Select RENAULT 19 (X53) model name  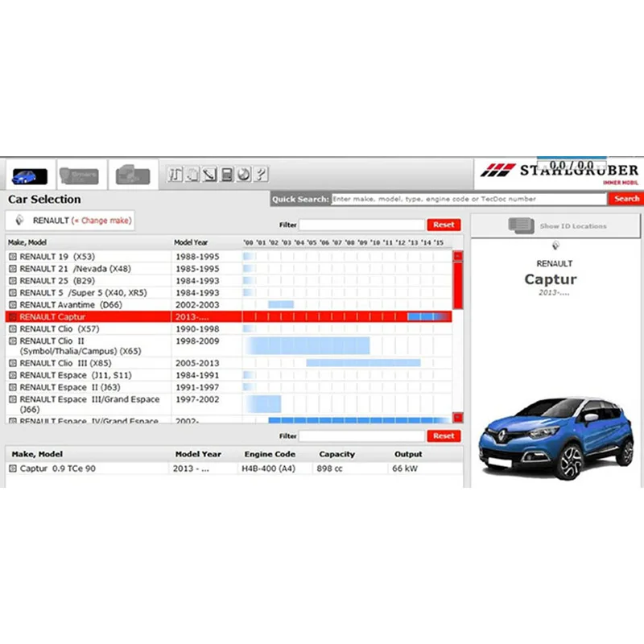coord(57,257)
